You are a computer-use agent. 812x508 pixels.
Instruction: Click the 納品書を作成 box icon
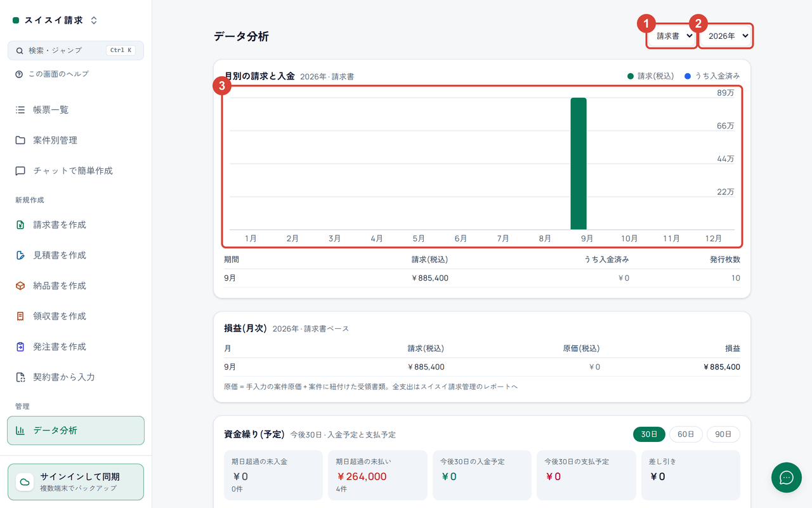click(x=20, y=286)
